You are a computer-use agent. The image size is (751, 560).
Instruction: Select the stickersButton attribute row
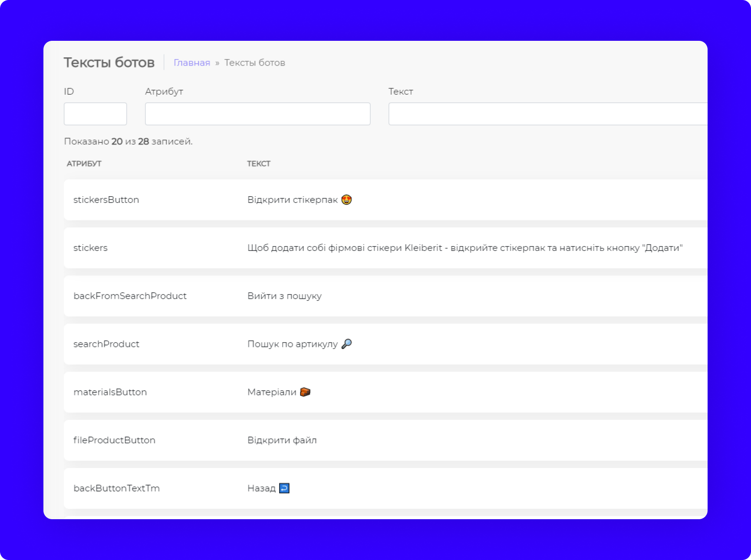tap(106, 200)
